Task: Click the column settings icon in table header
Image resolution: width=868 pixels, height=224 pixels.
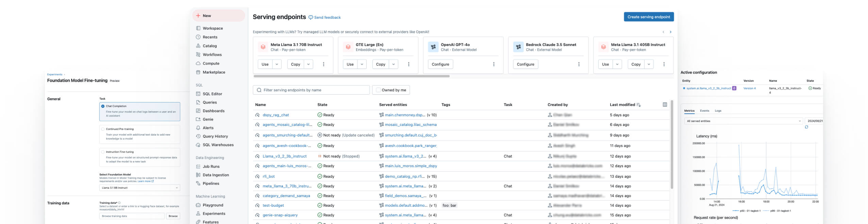Action: (665, 105)
